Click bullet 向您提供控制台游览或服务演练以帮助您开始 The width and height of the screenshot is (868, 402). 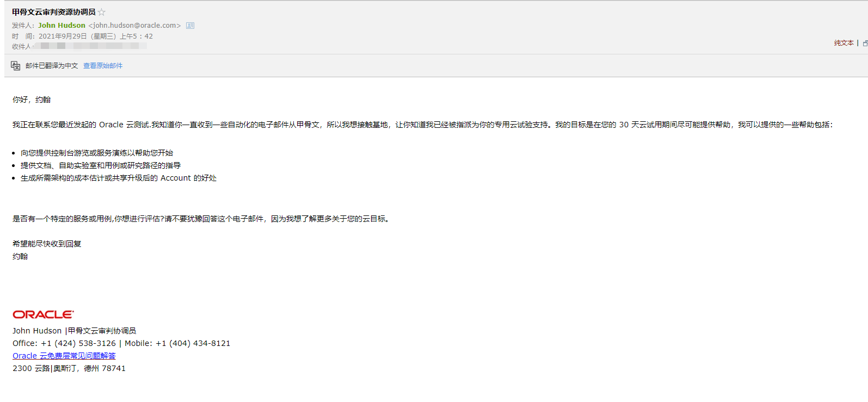pos(97,153)
